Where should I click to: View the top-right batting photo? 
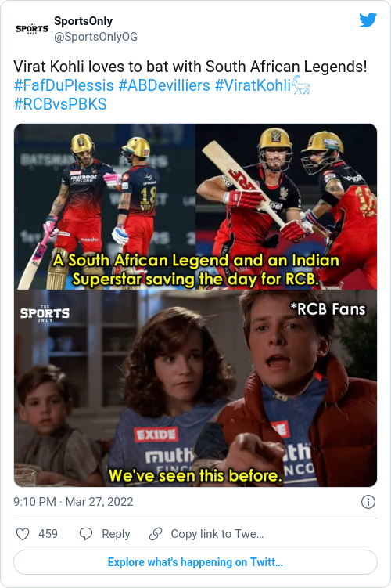(x=286, y=206)
